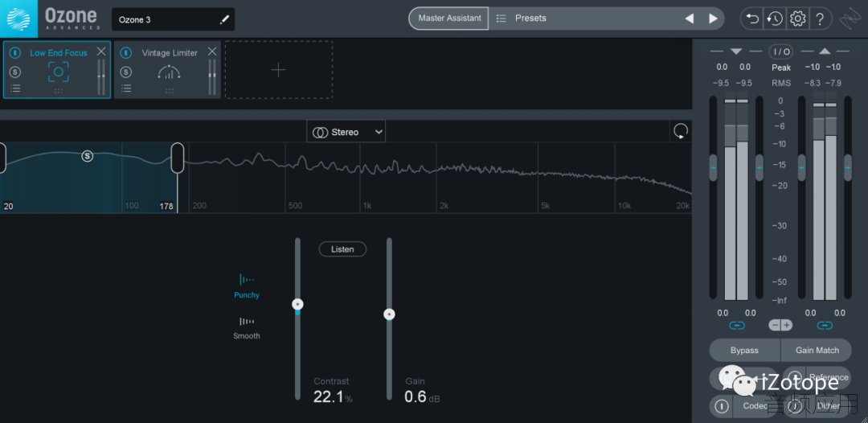Click the Low End Focus module drag handle dots

click(59, 91)
